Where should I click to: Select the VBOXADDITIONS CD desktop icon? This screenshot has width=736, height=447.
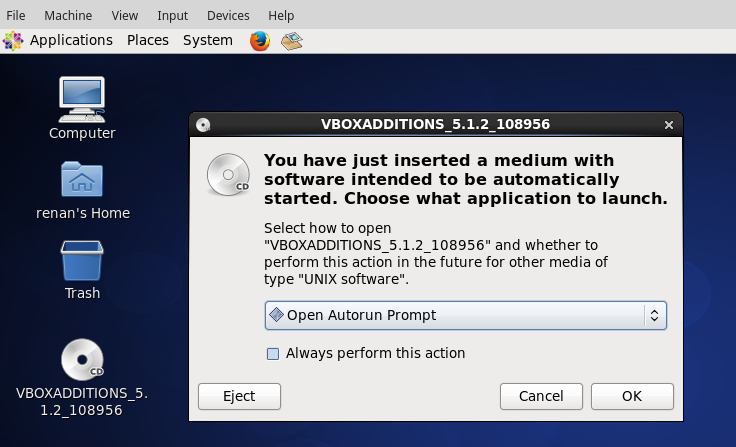(x=82, y=360)
